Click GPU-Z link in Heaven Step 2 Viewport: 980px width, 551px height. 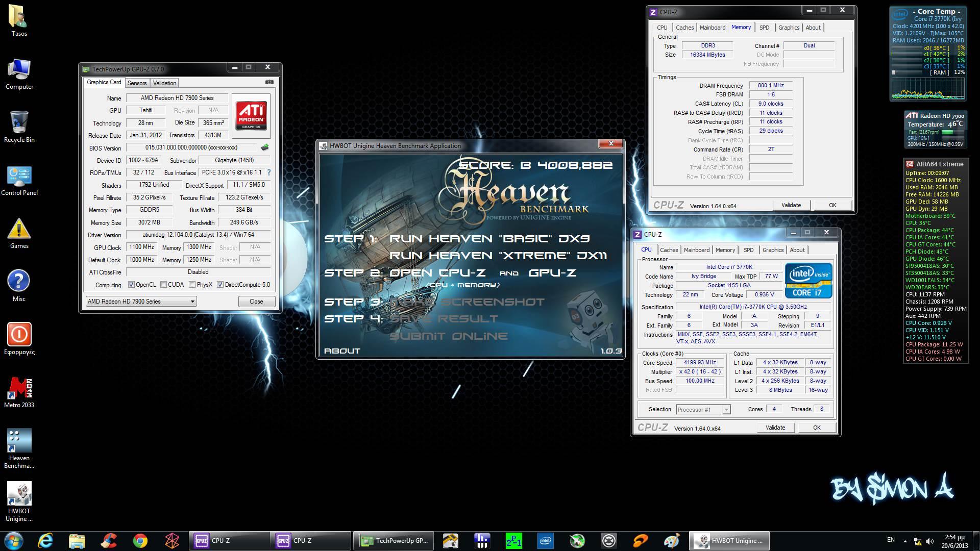pos(552,273)
